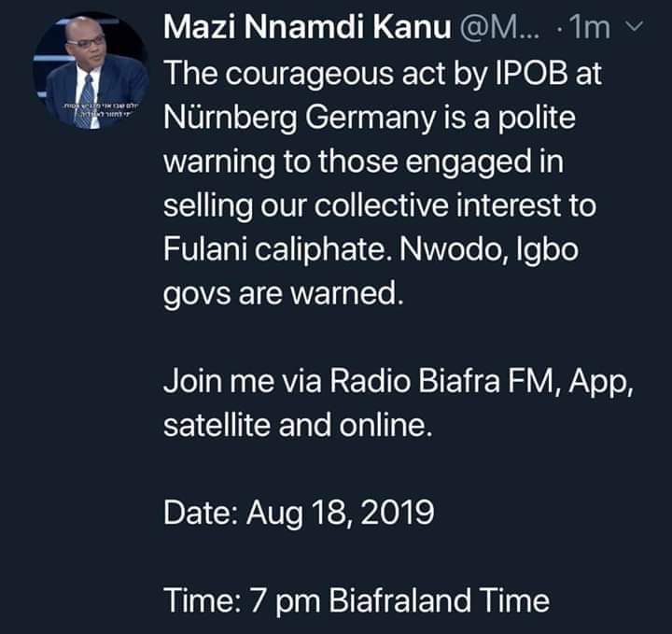Tap the line "selling our collective interest to"

(379, 205)
